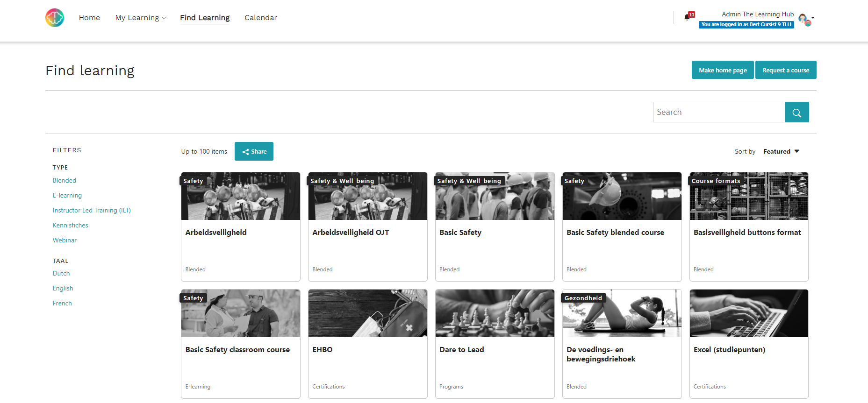Click the Learning Hub brain logo
This screenshot has height=403, width=868.
pyautogui.click(x=55, y=18)
